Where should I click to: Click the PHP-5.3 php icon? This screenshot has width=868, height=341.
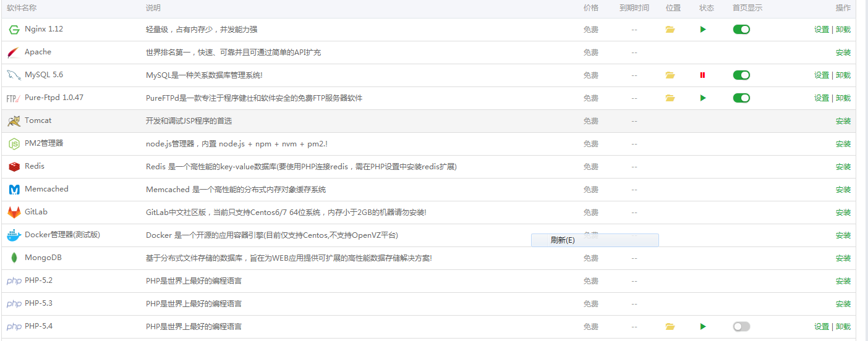(14, 304)
